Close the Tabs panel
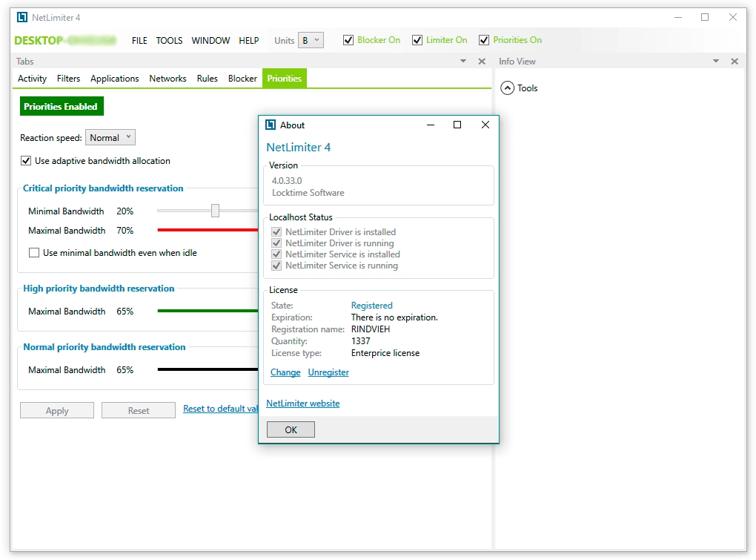This screenshot has height=560, width=756. click(482, 62)
